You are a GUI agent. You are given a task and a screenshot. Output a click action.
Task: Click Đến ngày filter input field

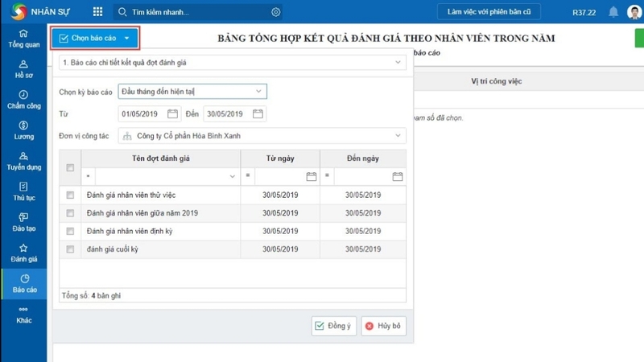[x=363, y=176]
